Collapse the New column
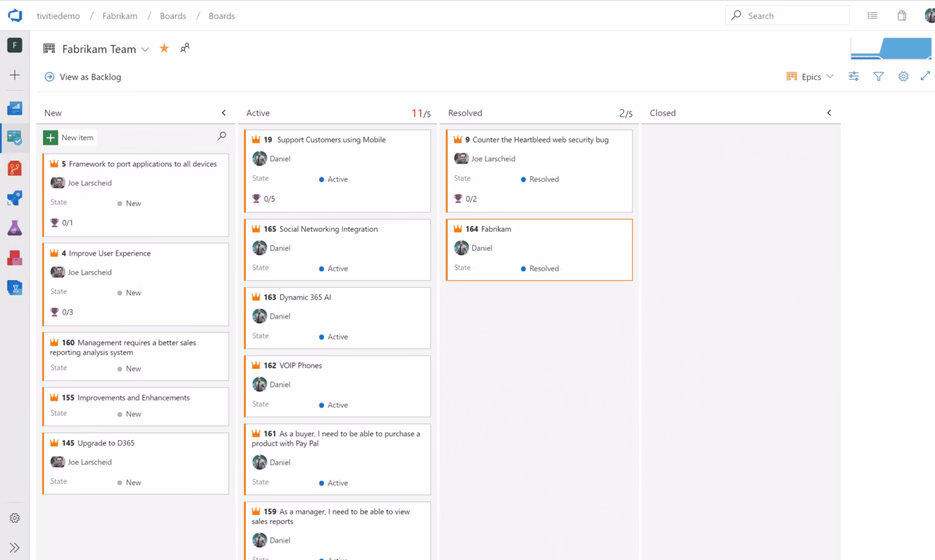This screenshot has height=560, width=935. [223, 113]
